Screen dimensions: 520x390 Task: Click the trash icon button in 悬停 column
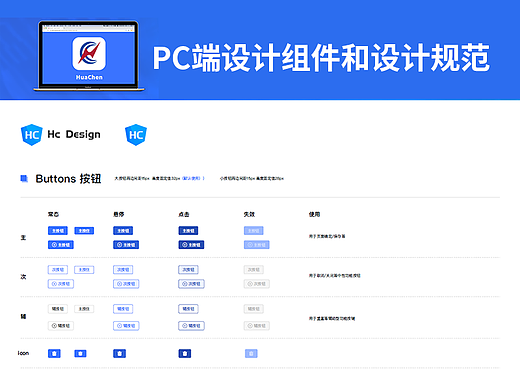pyautogui.click(x=119, y=353)
